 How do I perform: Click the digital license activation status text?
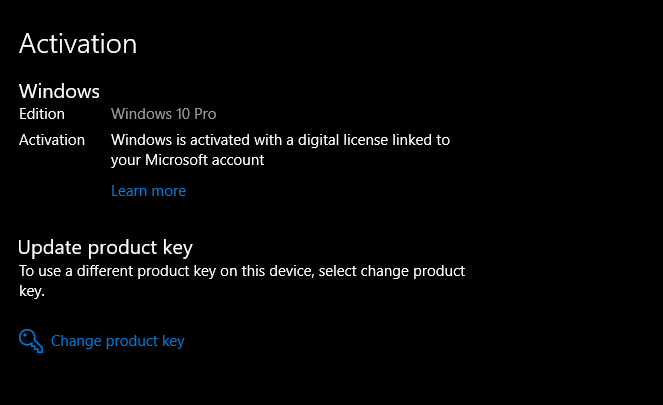[x=280, y=150]
